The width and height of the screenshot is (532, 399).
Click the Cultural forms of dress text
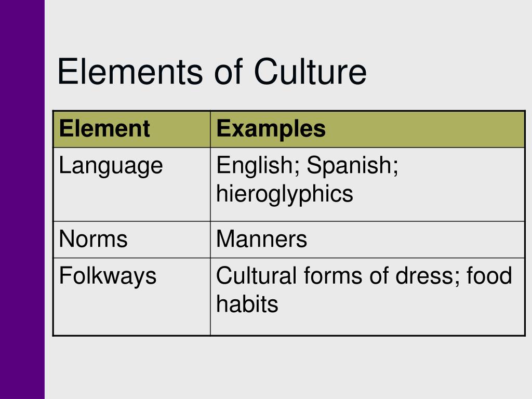click(335, 275)
